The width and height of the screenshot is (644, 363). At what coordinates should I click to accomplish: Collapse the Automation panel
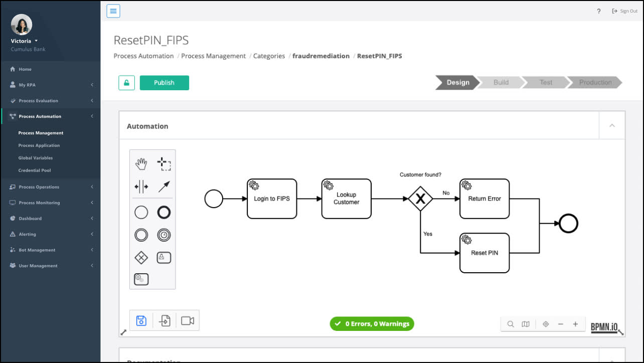(612, 126)
